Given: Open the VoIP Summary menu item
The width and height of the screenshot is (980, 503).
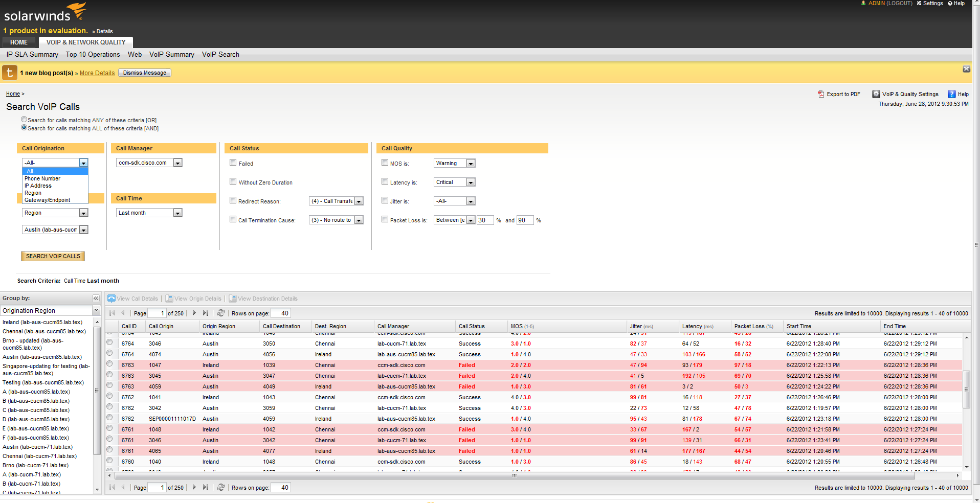Looking at the screenshot, I should [x=171, y=55].
